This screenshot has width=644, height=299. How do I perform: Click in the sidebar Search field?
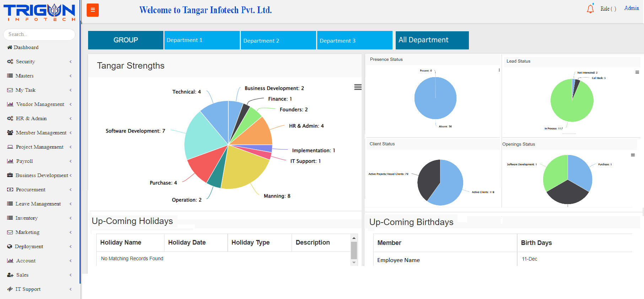(39, 34)
